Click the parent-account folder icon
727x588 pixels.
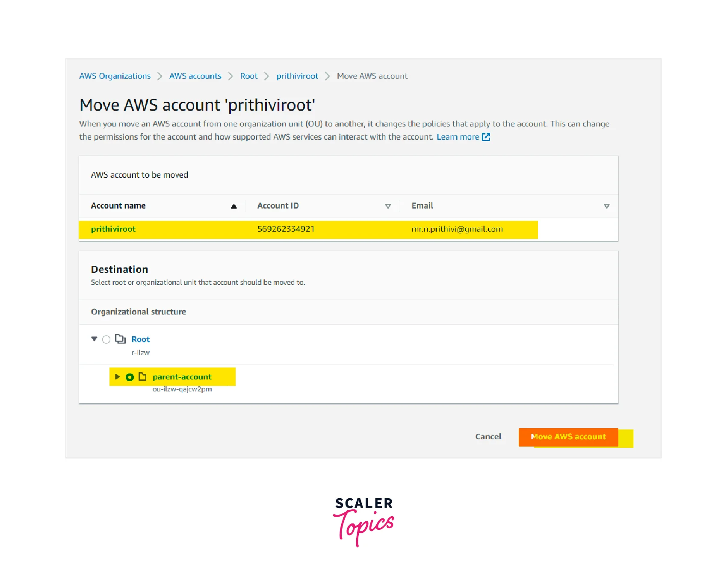coord(142,377)
